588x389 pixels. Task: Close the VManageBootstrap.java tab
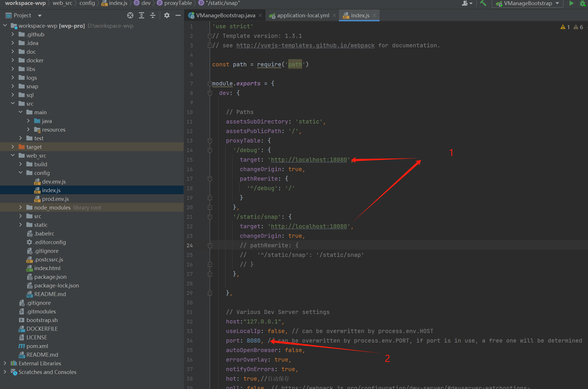tap(260, 15)
